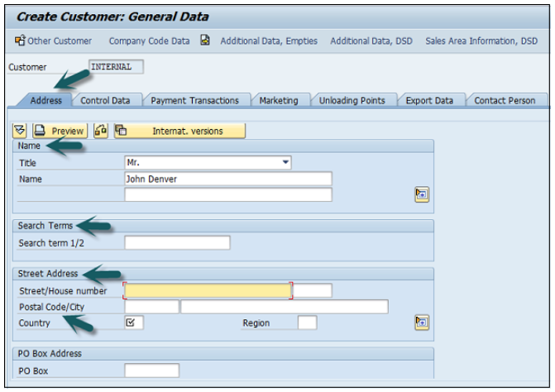This screenshot has width=555, height=392.
Task: Click the Region input field
Action: tap(307, 323)
